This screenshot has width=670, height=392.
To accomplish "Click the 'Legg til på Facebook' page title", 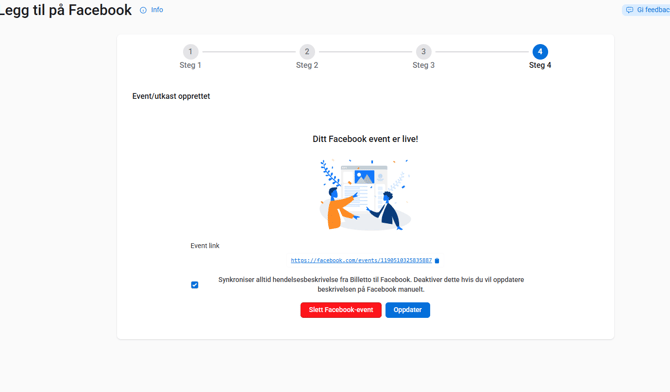I will click(65, 10).
